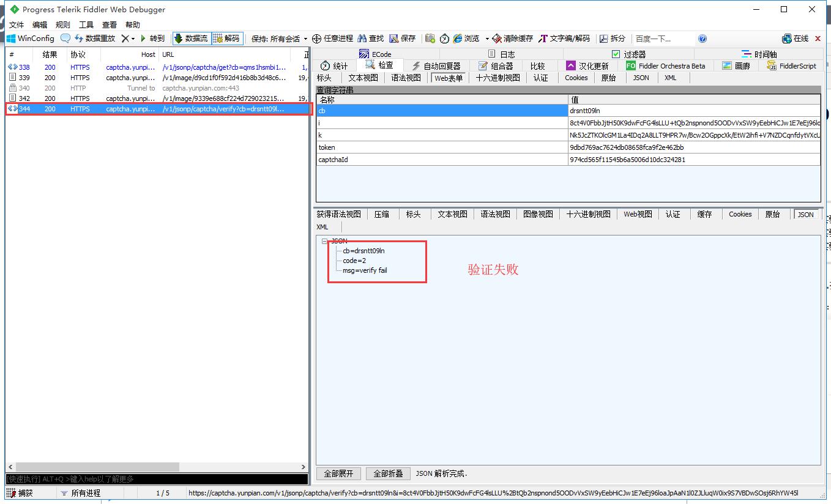831x504 pixels.
Task: Open the 查看 menu
Action: point(110,25)
